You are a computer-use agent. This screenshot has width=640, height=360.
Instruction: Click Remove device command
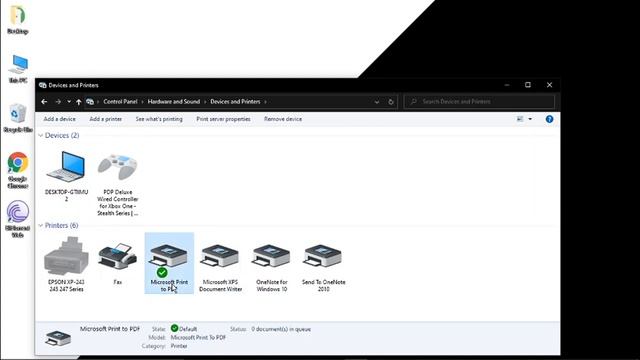(x=283, y=119)
